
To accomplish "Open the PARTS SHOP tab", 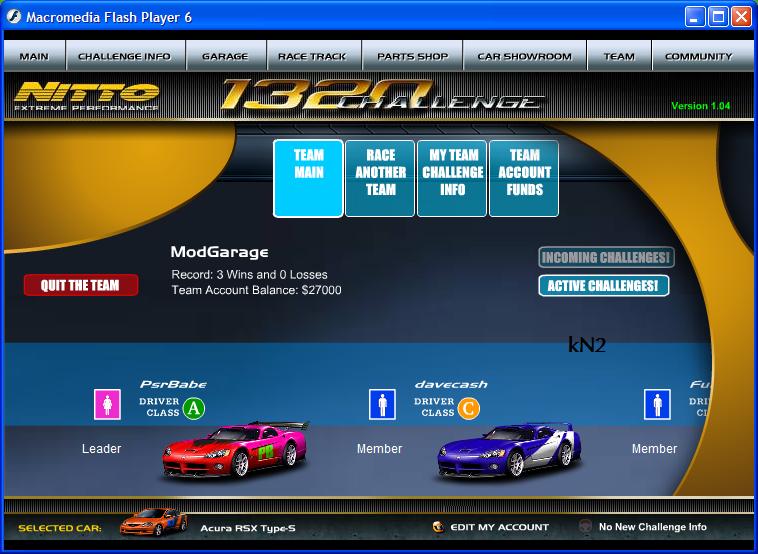I will pos(412,56).
